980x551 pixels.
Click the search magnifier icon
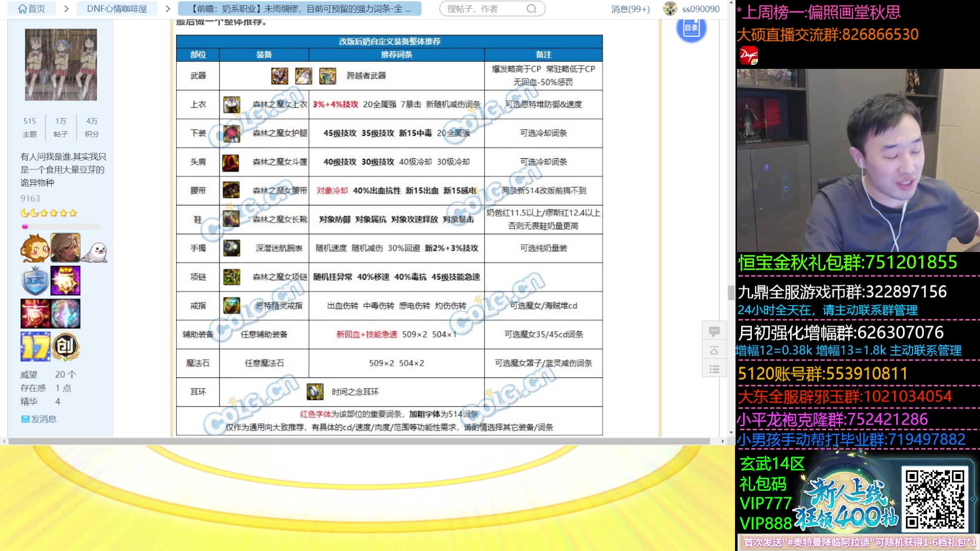coord(531,9)
